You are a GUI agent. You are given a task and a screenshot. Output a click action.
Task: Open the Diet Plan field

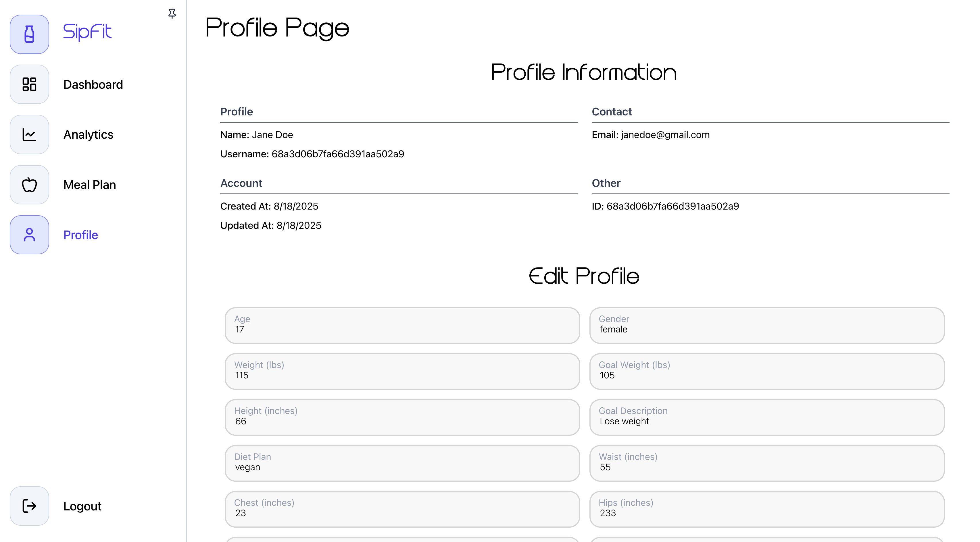coord(402,463)
